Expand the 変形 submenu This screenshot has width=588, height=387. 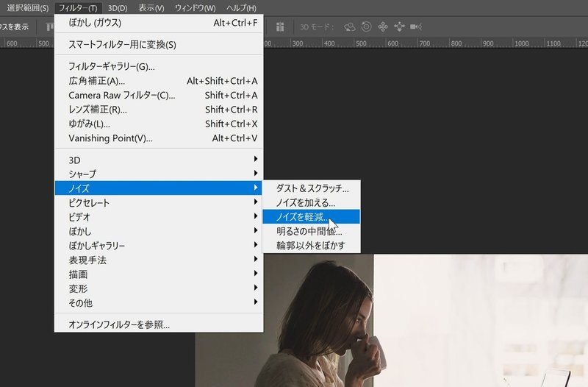click(159, 288)
